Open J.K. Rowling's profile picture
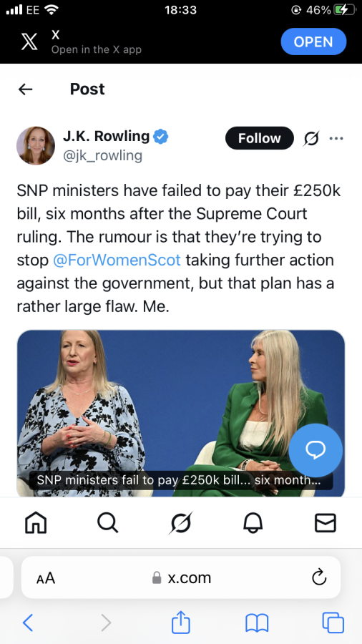Image resolution: width=362 pixels, height=644 pixels. (36, 145)
